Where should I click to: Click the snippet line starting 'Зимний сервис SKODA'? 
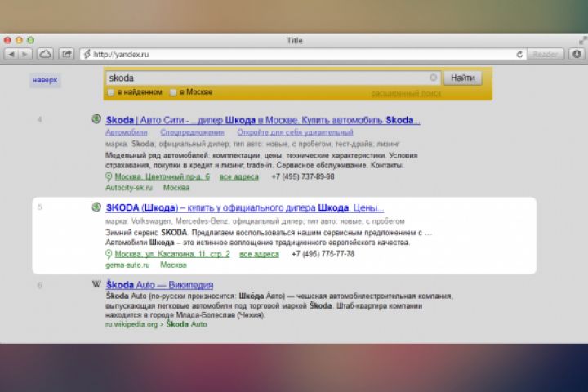pos(269,233)
